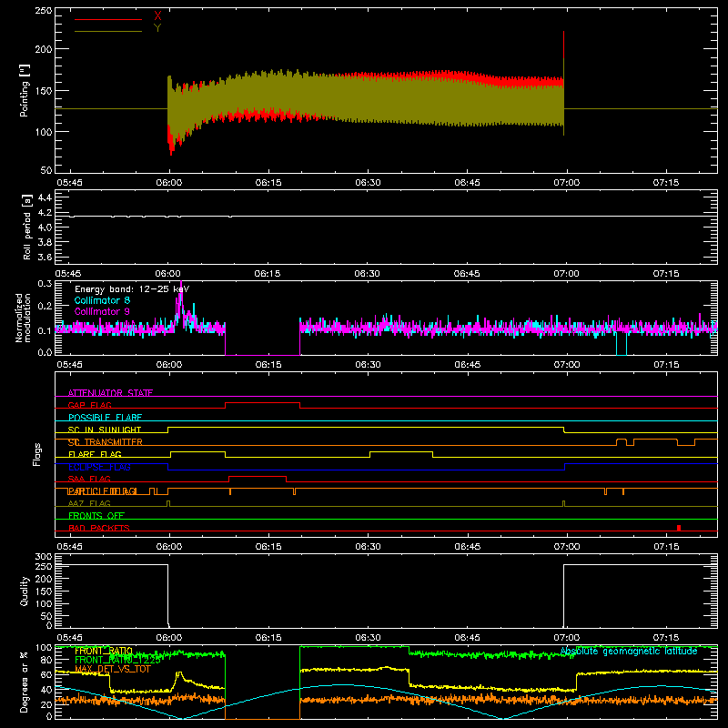
Task: Click the Flags axis label
Action: click(x=37, y=454)
